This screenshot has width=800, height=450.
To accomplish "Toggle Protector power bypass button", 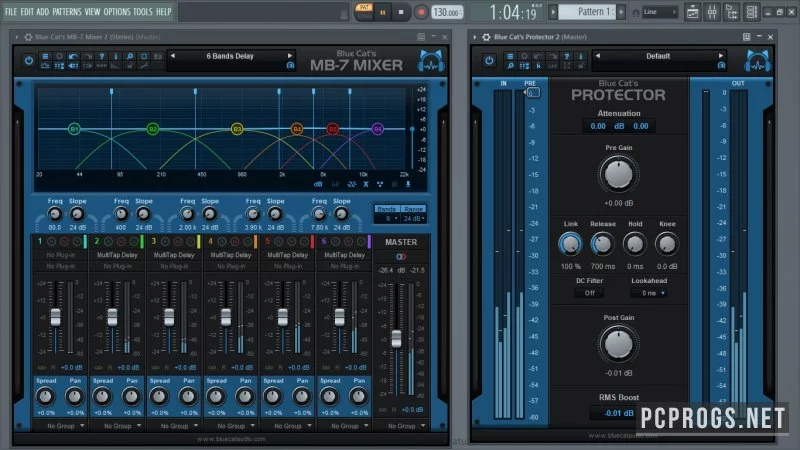I will pyautogui.click(x=489, y=60).
